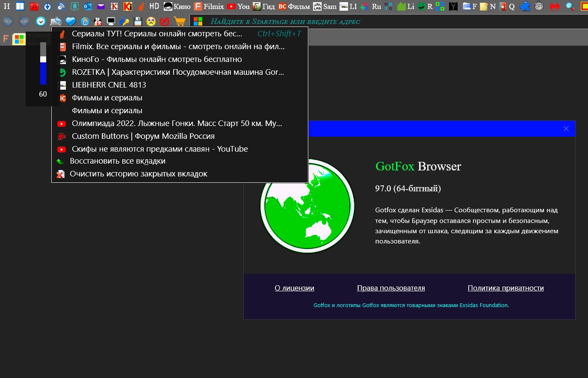Click the forward navigation arrow button
The image size is (588, 378).
[x=24, y=21]
